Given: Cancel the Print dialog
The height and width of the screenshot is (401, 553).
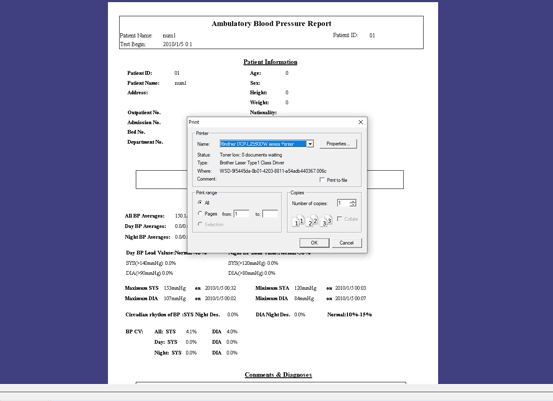Looking at the screenshot, I should [346, 243].
